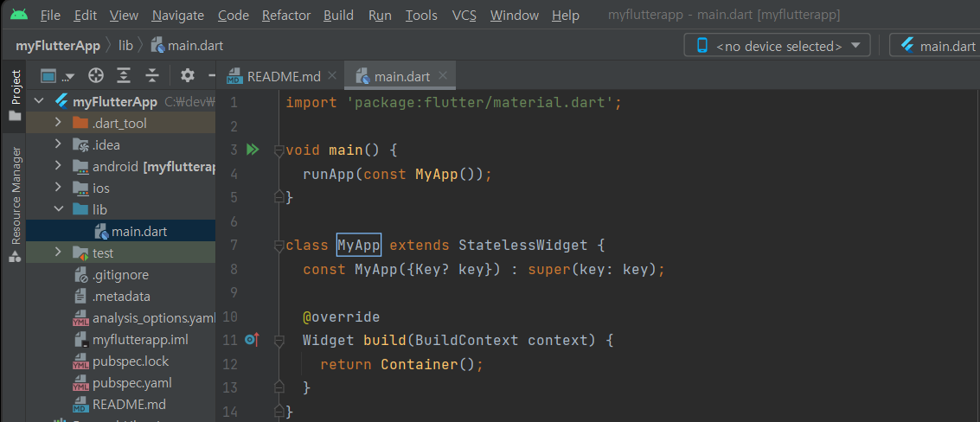Click myFlutterApp in the breadcrumb bar

click(57, 46)
